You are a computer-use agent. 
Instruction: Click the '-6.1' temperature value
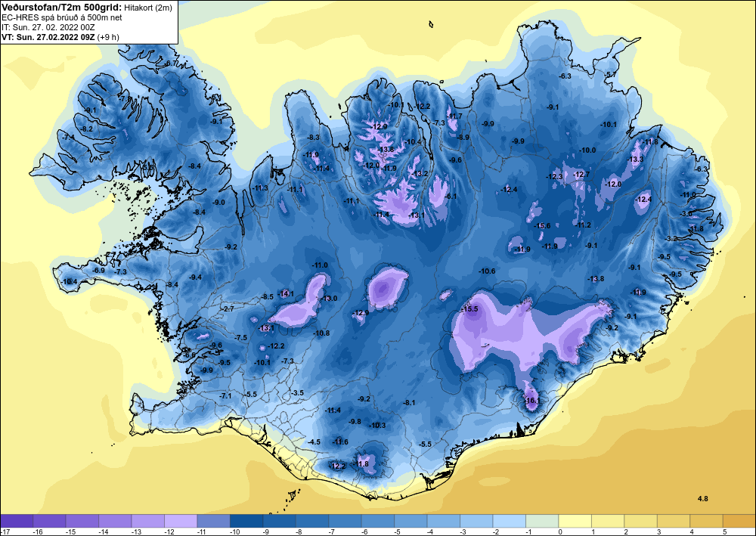[451, 196]
